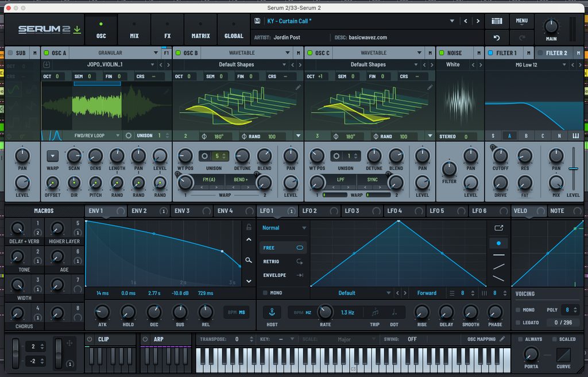Image resolution: width=588 pixels, height=377 pixels.
Task: Click the ARP power icon
Action: (x=145, y=339)
